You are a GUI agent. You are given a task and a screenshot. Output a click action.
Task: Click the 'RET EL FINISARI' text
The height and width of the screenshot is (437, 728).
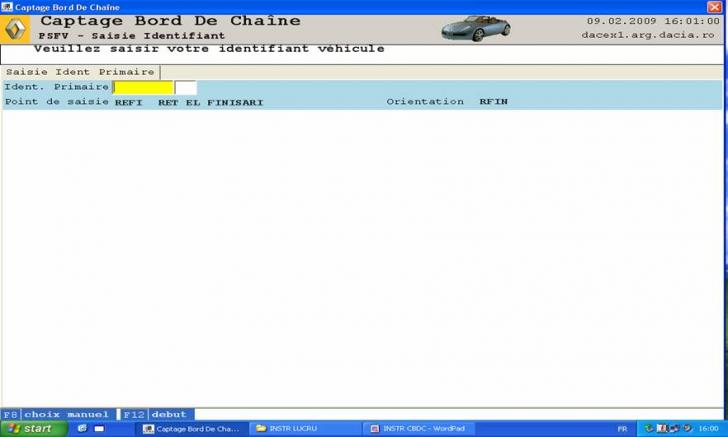pyautogui.click(x=210, y=103)
